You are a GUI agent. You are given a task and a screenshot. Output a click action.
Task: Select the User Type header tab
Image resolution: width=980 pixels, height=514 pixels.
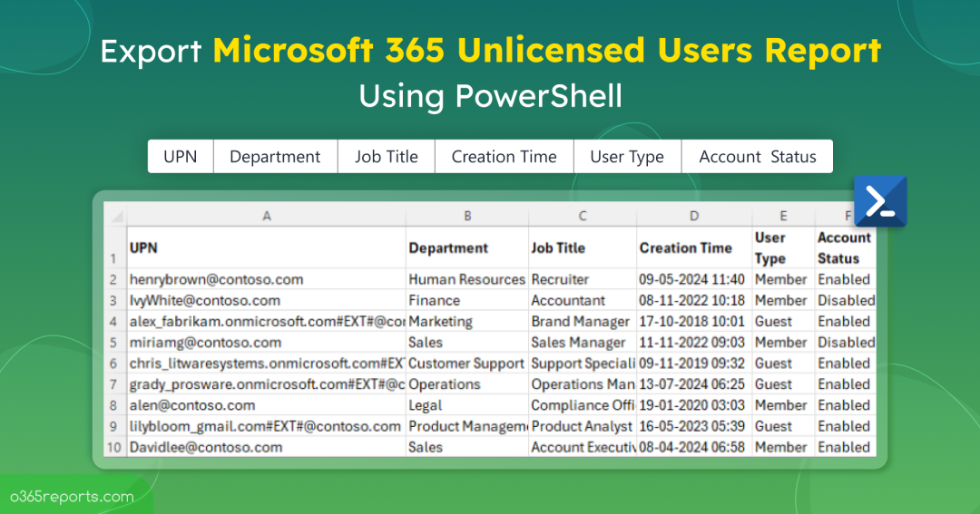627,156
